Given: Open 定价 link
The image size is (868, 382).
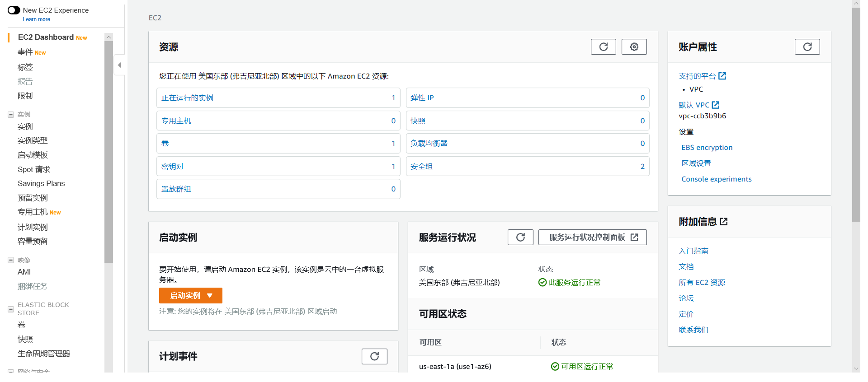Looking at the screenshot, I should [x=686, y=314].
